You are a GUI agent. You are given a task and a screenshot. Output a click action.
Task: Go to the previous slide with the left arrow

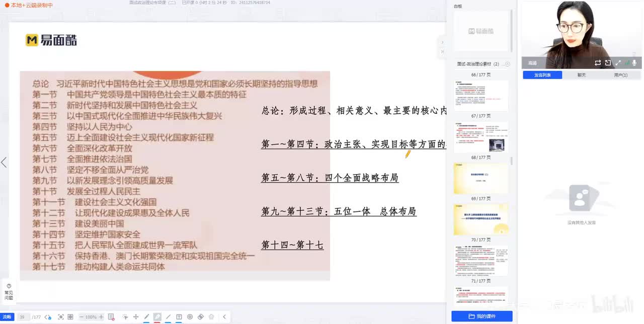click(x=4, y=162)
